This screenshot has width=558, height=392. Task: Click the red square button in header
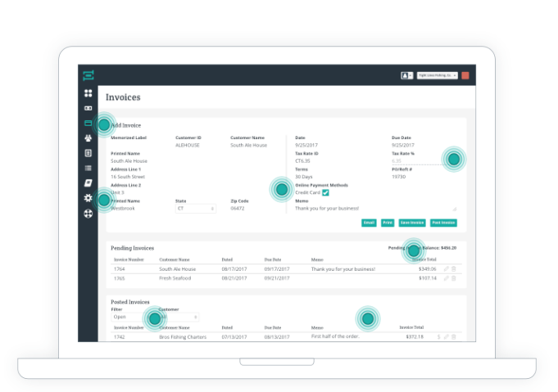[x=465, y=75]
